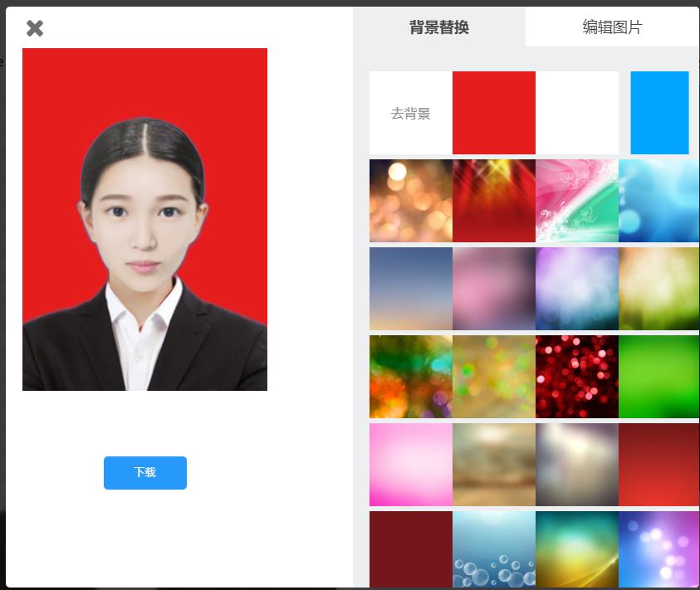Click the ID photo preview image

pyautogui.click(x=144, y=219)
